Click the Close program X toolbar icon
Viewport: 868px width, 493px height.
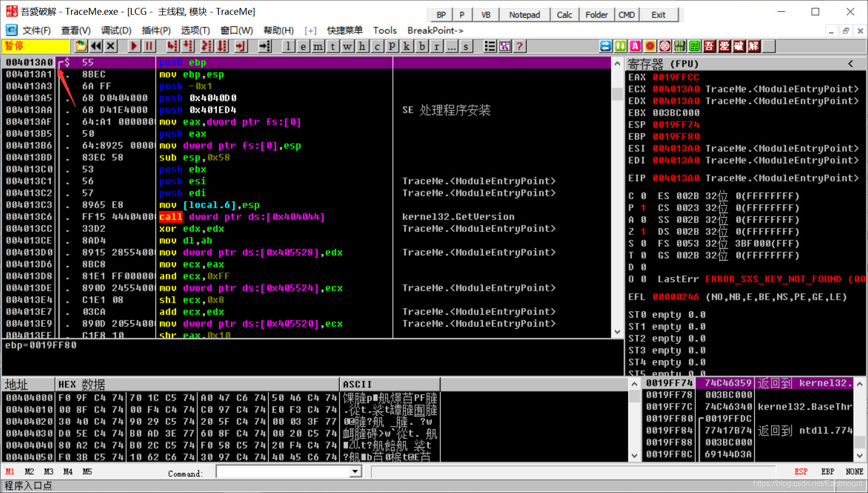111,46
